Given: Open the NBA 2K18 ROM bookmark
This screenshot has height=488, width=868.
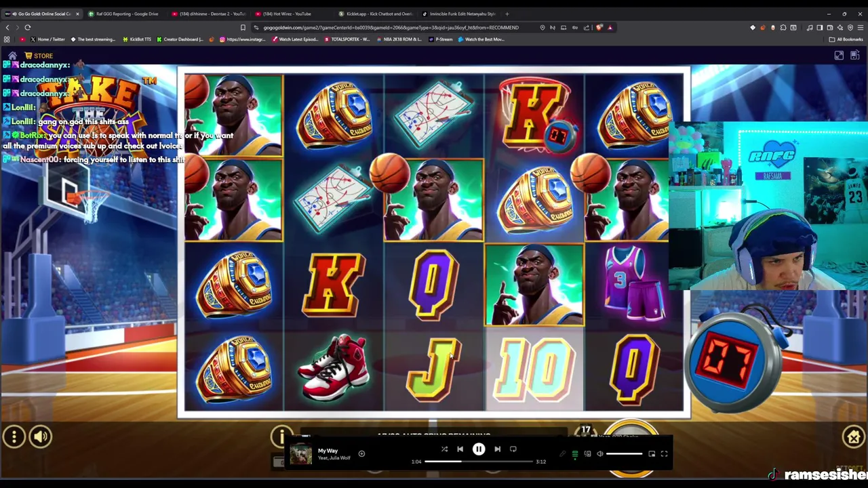Looking at the screenshot, I should (x=399, y=39).
